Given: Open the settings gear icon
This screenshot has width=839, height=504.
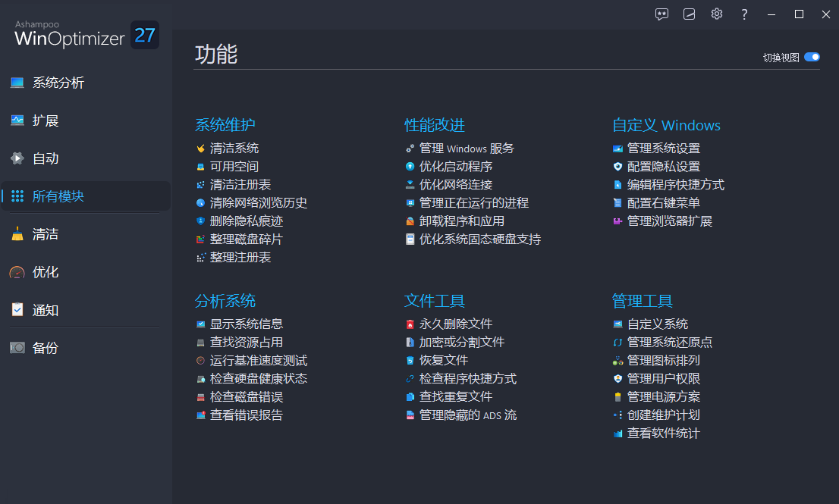Looking at the screenshot, I should tap(716, 14).
